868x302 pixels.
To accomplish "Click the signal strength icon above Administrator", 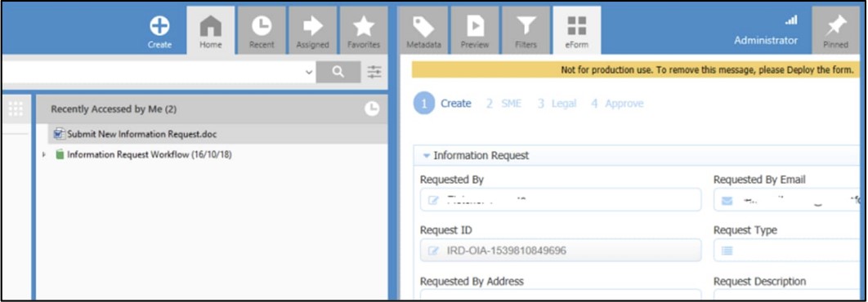I will click(x=791, y=20).
